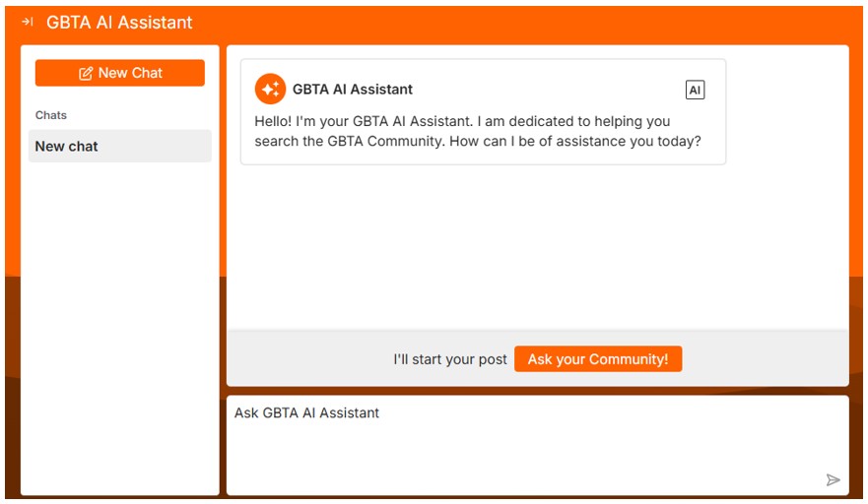Image resolution: width=868 pixels, height=504 pixels.
Task: Click the AI badge on the greeting message
Action: (695, 90)
